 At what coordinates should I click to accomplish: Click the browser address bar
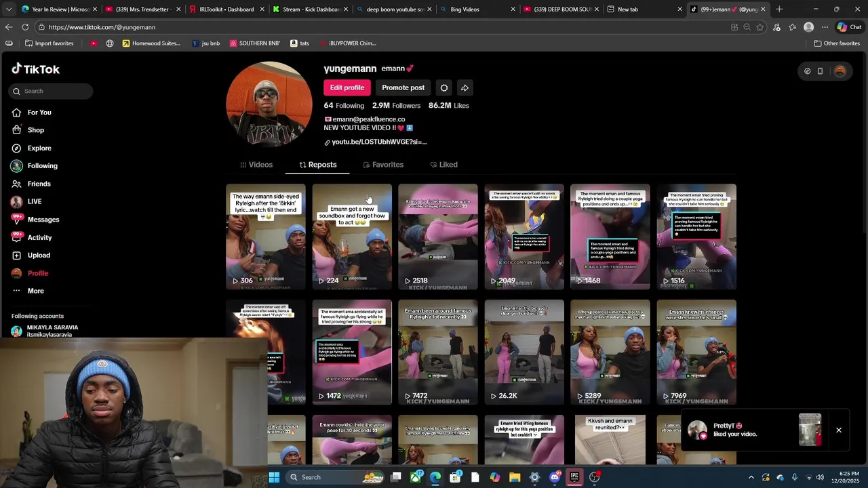point(380,27)
